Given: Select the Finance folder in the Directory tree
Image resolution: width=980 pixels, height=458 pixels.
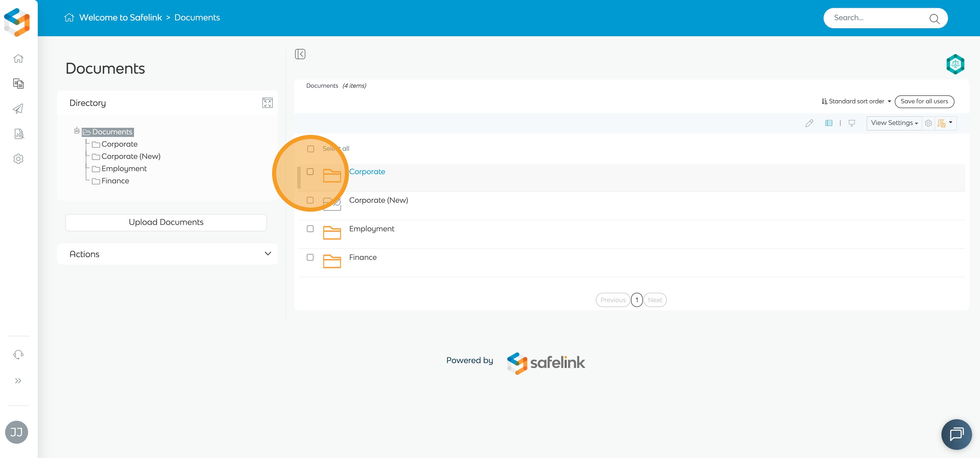Looking at the screenshot, I should coord(115,181).
